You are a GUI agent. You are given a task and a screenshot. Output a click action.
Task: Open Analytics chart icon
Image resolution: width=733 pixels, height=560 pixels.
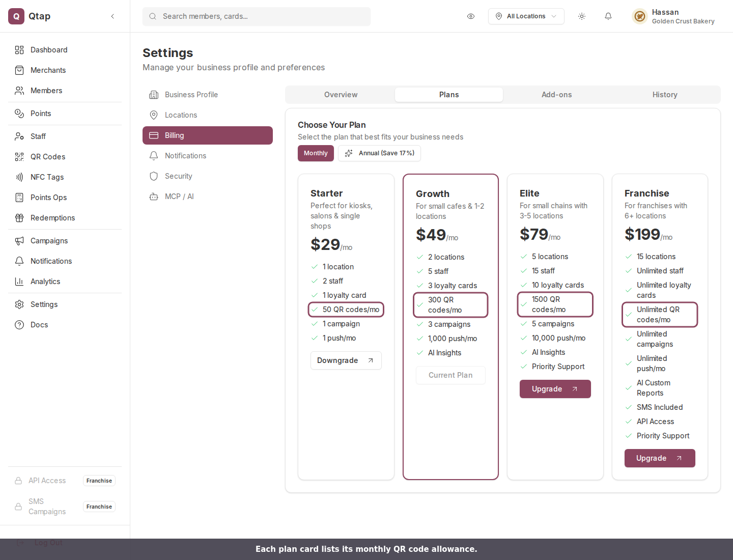click(x=19, y=282)
